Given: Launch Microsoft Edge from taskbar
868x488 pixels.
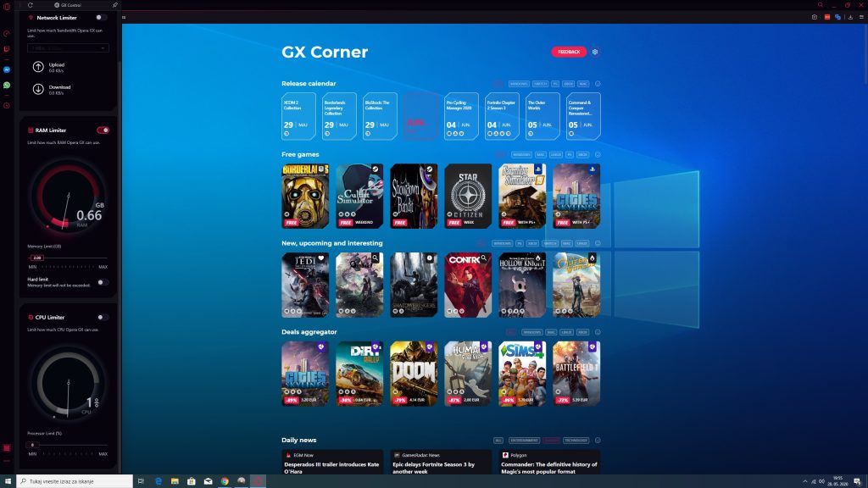Looking at the screenshot, I should click(x=159, y=481).
